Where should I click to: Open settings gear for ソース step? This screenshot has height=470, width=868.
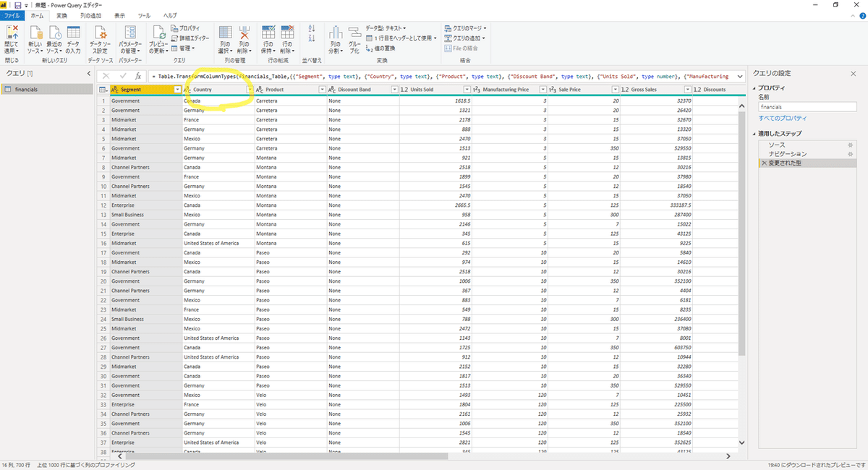coord(850,145)
